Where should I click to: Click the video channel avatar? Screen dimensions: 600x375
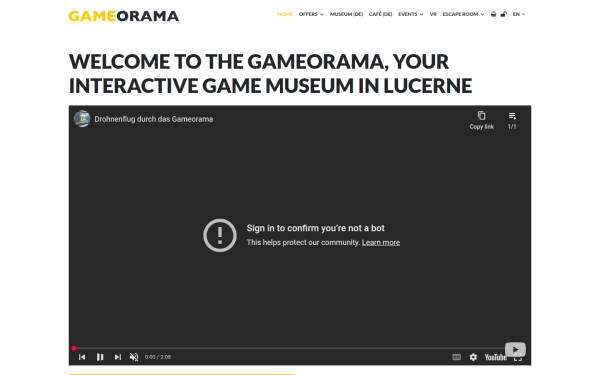[x=82, y=119]
